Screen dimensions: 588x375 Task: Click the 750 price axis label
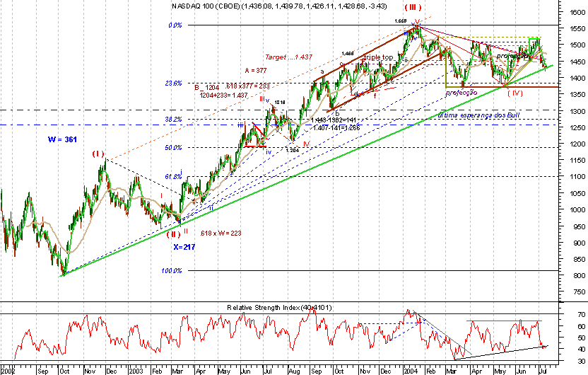tap(579, 292)
